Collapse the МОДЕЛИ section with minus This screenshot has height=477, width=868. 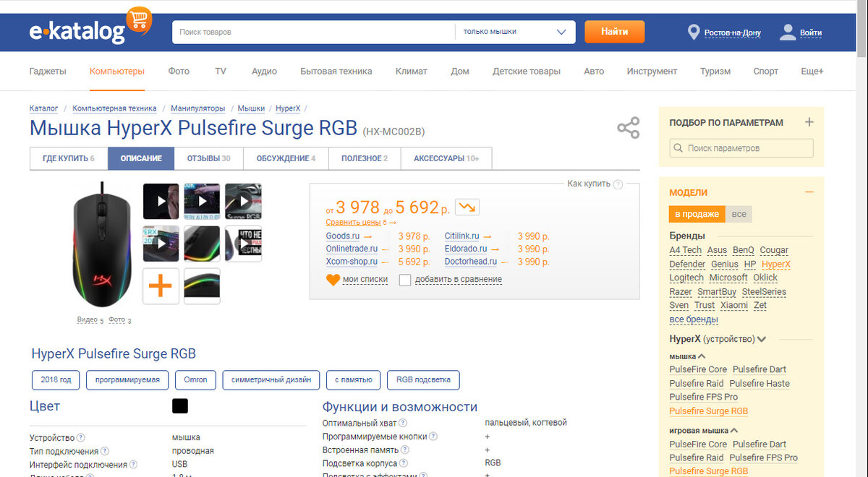809,192
